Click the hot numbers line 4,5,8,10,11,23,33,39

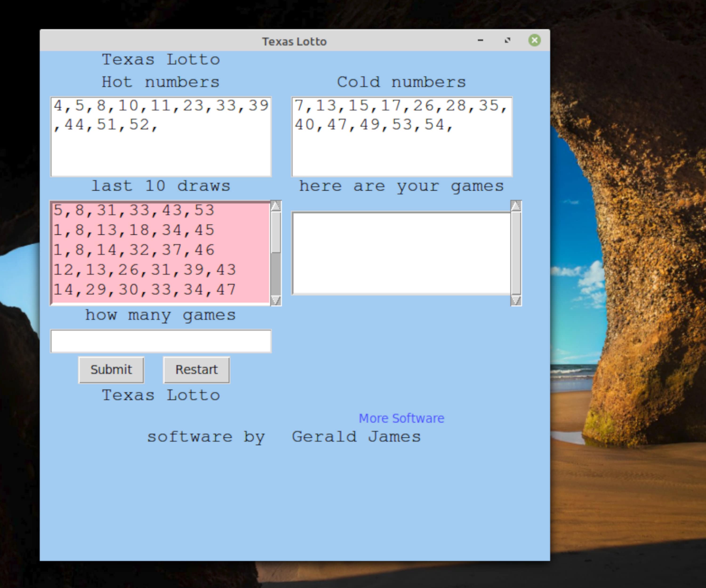[161, 106]
